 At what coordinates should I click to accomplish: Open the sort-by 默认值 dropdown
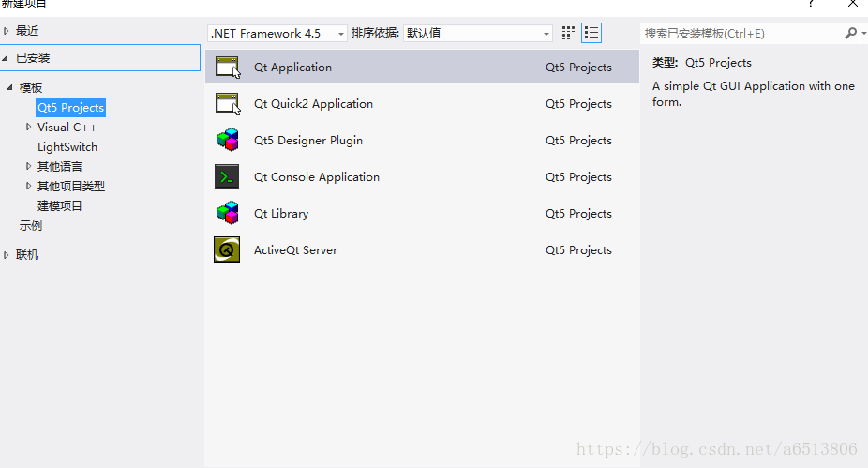(478, 33)
